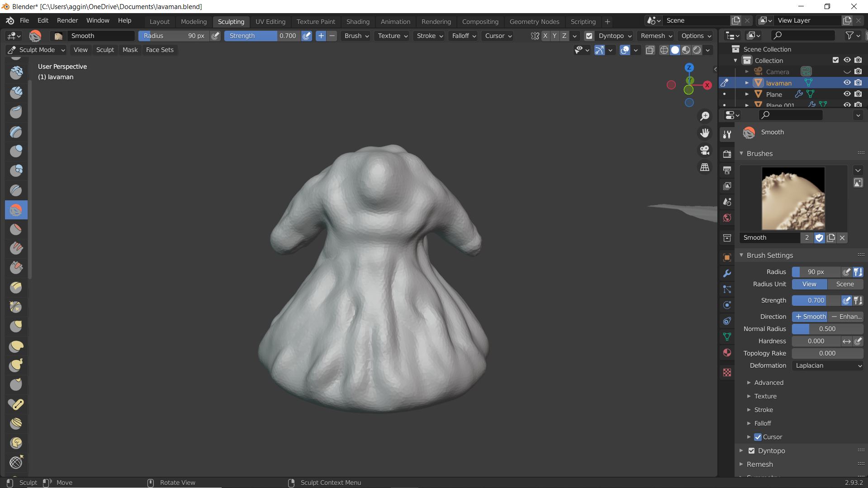
Task: Open the Sculpt Mode dropdown
Action: click(37, 50)
